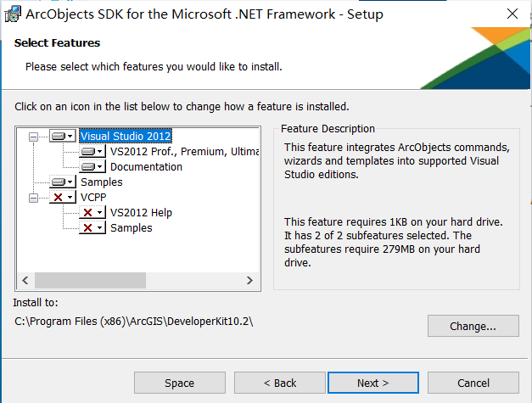
Task: Select the VS2012 Prof., Premium, Ultimate item
Action: click(185, 151)
